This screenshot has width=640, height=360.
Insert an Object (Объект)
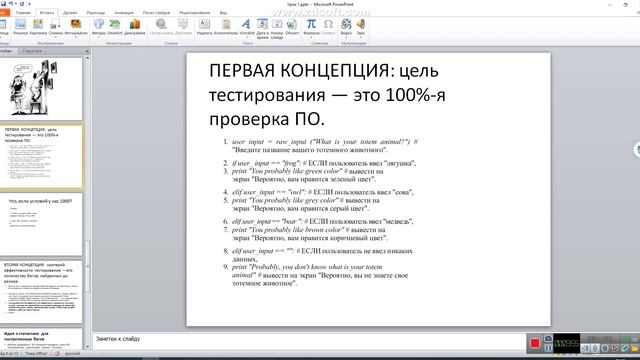(292, 27)
